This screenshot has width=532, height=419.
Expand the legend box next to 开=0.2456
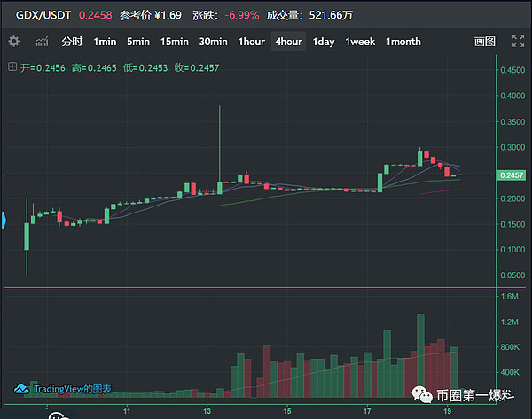click(x=12, y=67)
